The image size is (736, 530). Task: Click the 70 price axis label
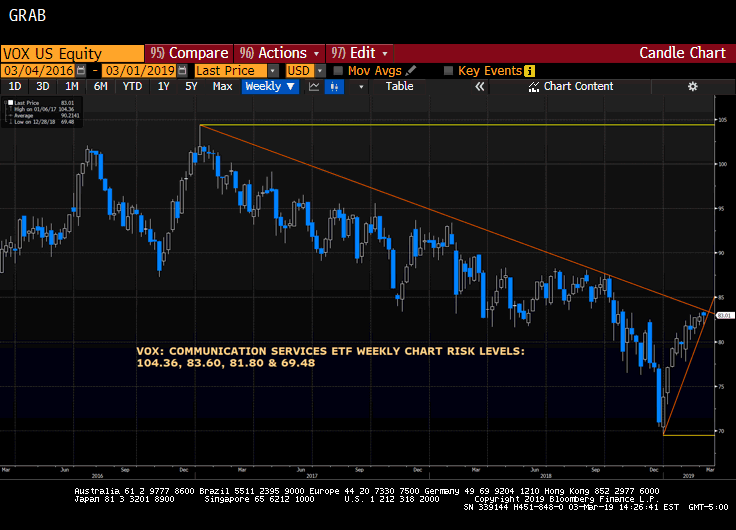pyautogui.click(x=721, y=431)
